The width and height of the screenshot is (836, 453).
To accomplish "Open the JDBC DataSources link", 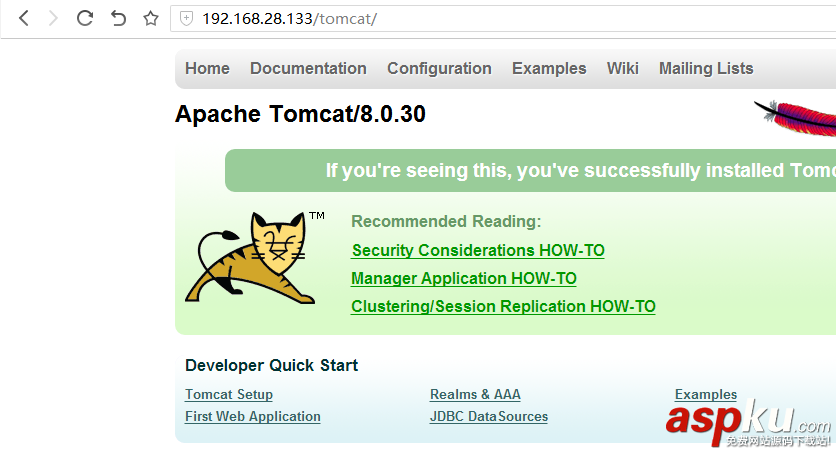I will [489, 416].
